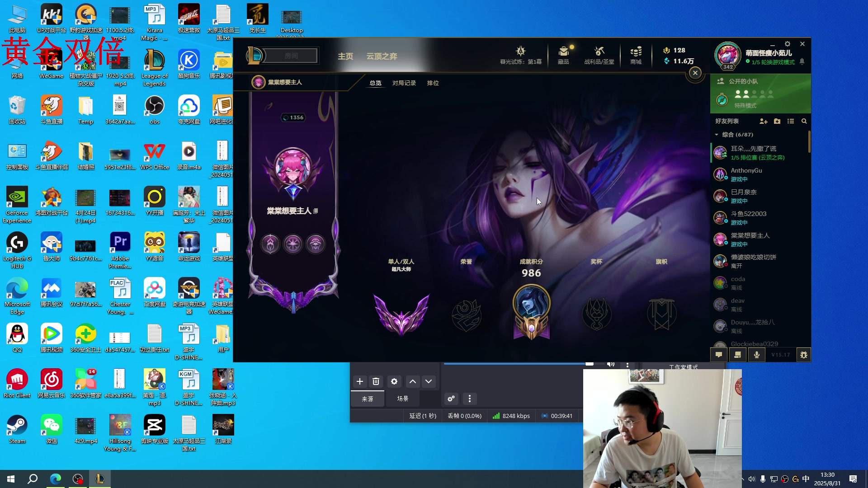868x488 pixels.
Task: Click friend 懒婆娘吃娘切饼
Action: [x=759, y=261]
